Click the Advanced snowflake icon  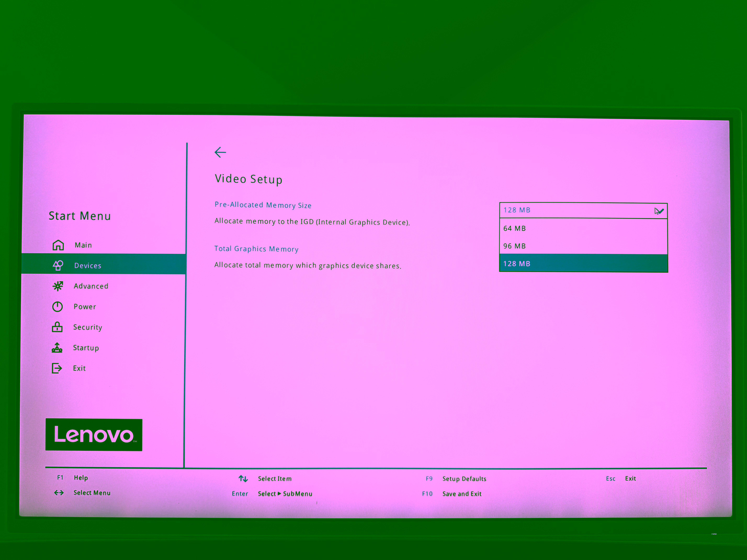click(x=58, y=286)
